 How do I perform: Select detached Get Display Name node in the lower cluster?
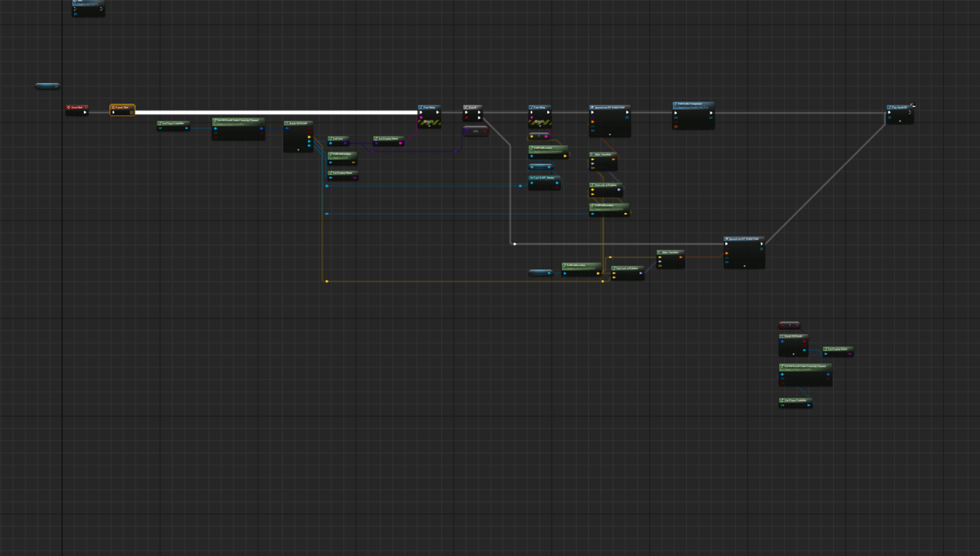click(x=838, y=351)
